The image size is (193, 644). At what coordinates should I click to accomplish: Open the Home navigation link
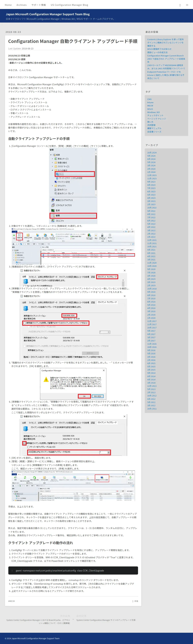8,5
